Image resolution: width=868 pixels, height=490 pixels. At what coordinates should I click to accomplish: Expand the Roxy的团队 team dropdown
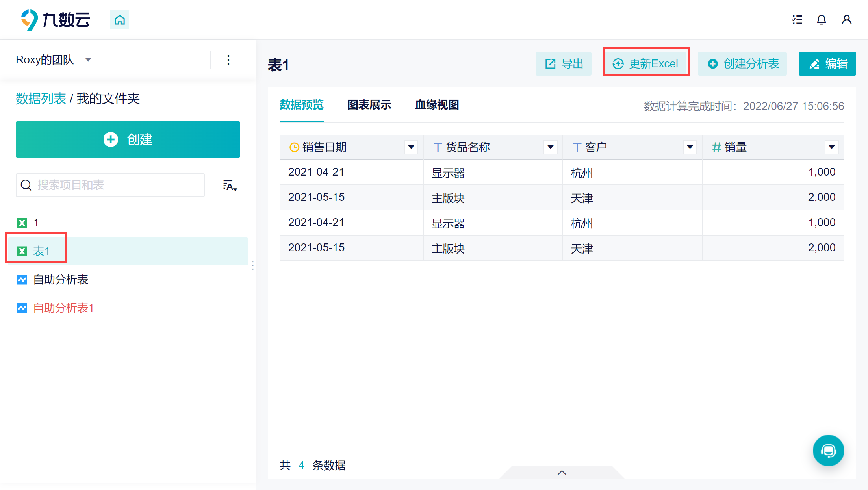[88, 60]
